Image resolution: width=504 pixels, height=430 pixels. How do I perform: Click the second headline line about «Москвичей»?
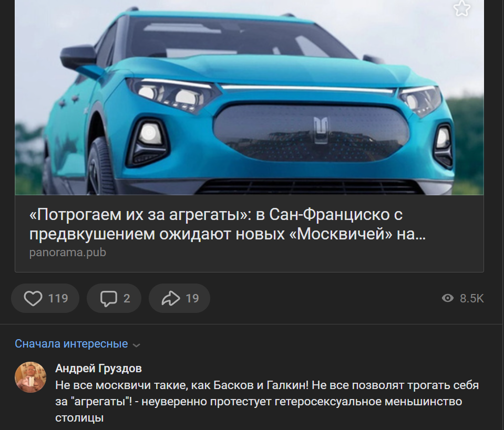(227, 234)
